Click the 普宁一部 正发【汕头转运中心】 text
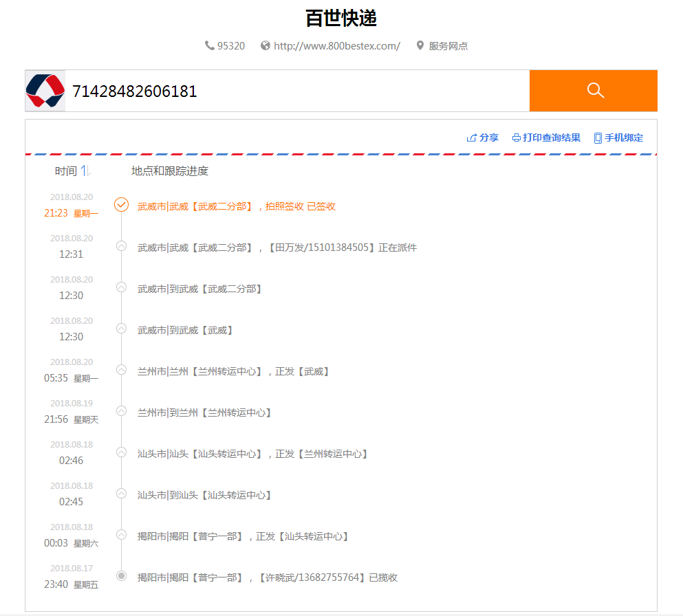This screenshot has height=616, width=683. pos(243,536)
